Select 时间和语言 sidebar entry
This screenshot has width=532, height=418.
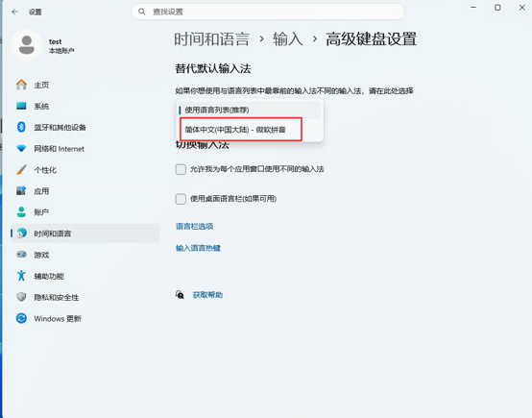pyautogui.click(x=85, y=234)
